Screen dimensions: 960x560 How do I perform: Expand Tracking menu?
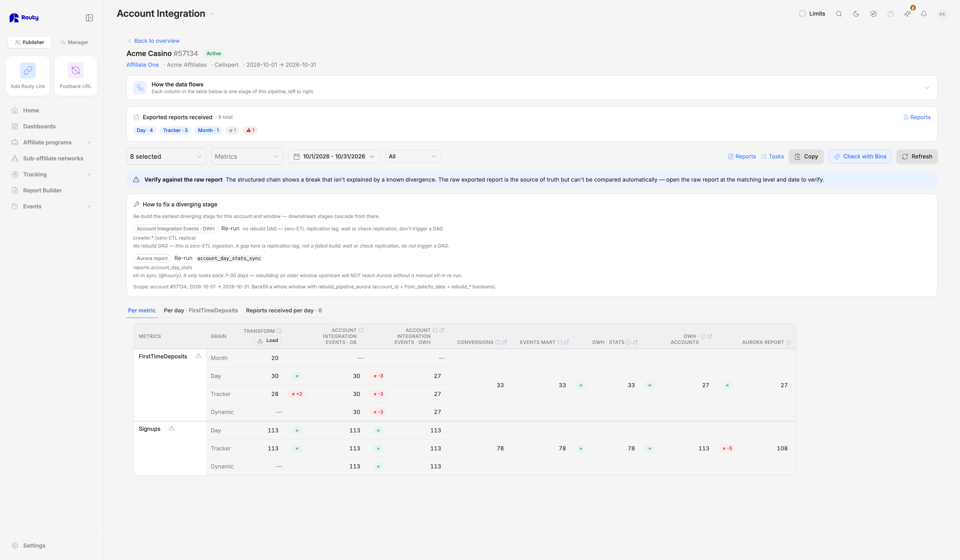[52, 174]
